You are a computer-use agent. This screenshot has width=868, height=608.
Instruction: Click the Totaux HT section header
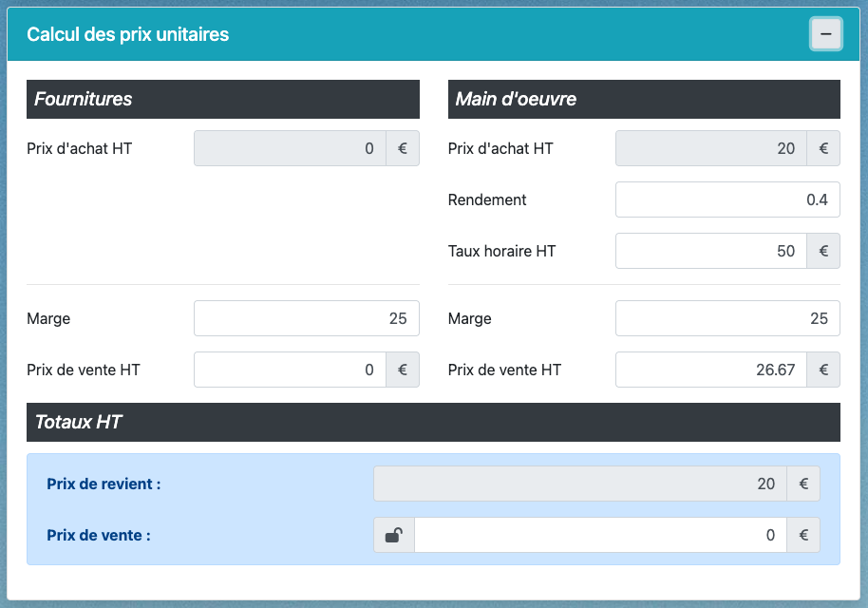[433, 422]
